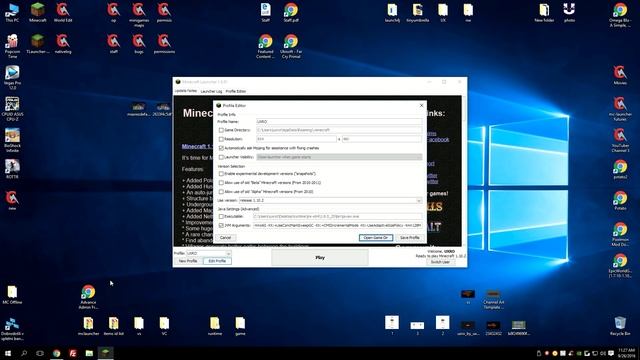Open the CPUID ASUS CPU-Z icon
Image resolution: width=640 pixels, height=360 pixels.
click(x=12, y=109)
